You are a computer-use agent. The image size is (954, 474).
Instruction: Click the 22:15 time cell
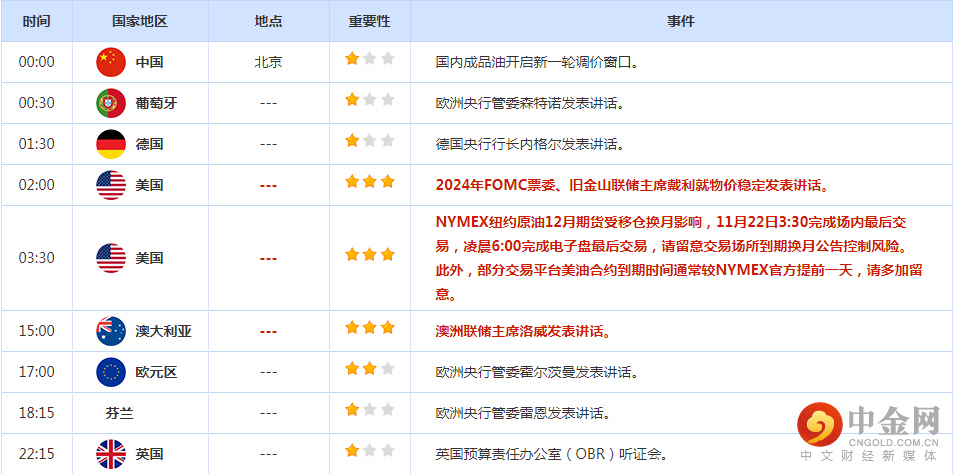37,454
